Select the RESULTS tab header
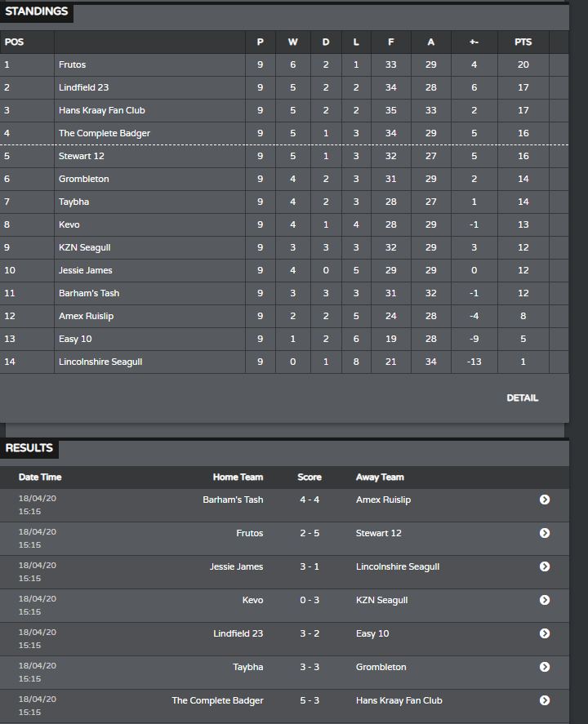Viewport: 588px width, 724px height. (29, 448)
